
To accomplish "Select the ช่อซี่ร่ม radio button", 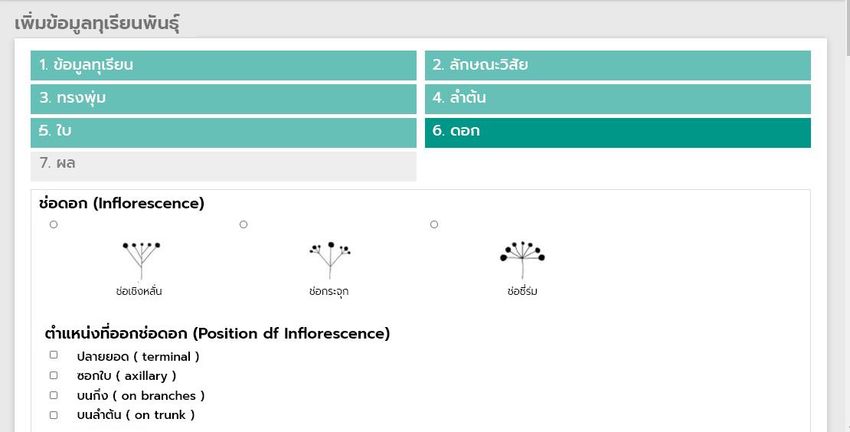I will (x=434, y=224).
